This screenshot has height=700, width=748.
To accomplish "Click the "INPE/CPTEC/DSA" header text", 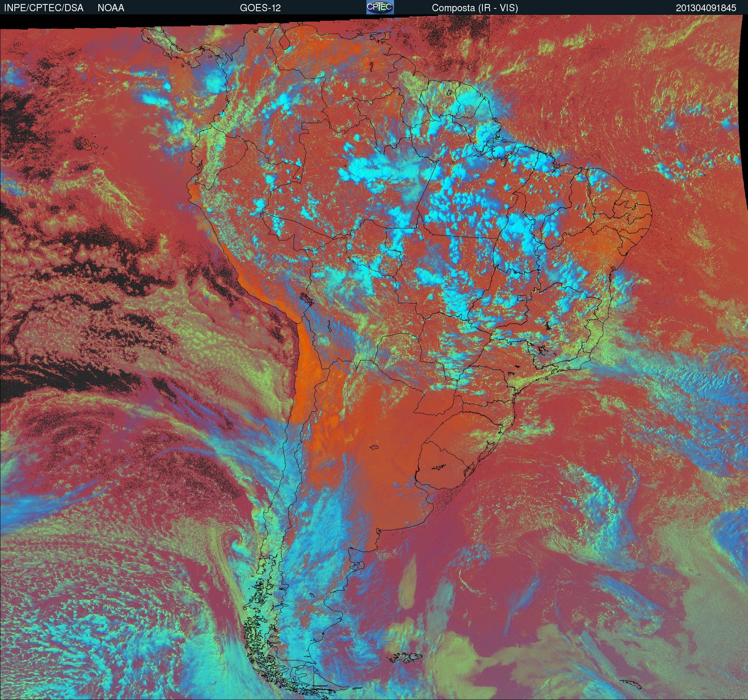I will [x=44, y=8].
